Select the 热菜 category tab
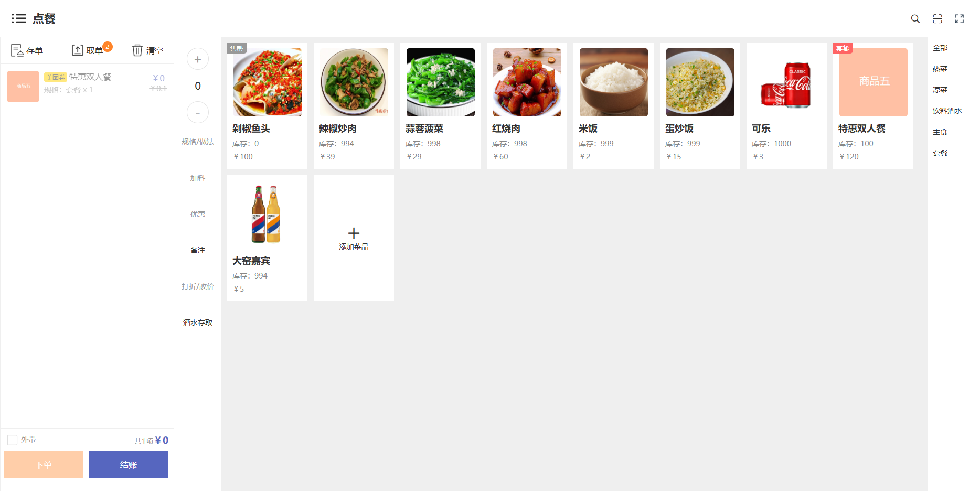Viewport: 980px width, 491px height. point(940,69)
